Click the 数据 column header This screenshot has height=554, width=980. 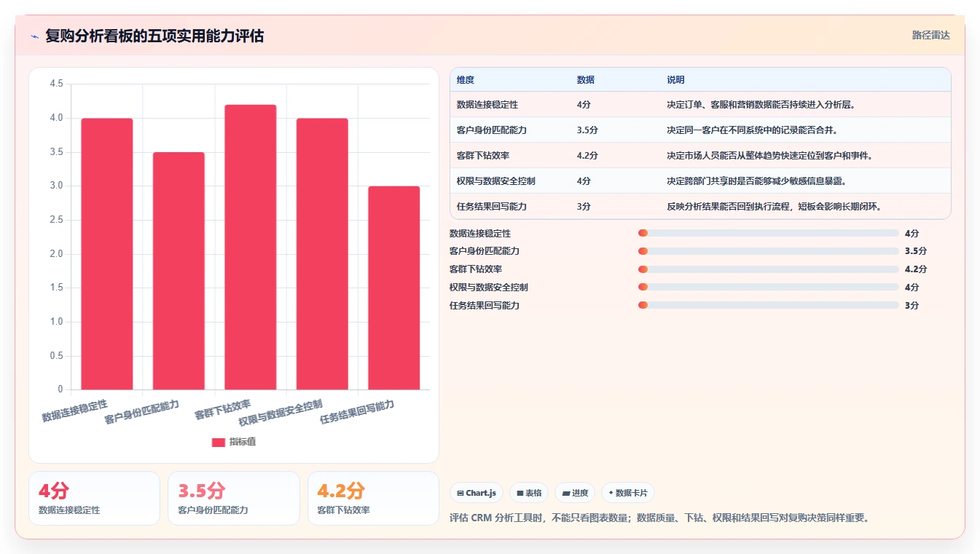click(x=586, y=80)
